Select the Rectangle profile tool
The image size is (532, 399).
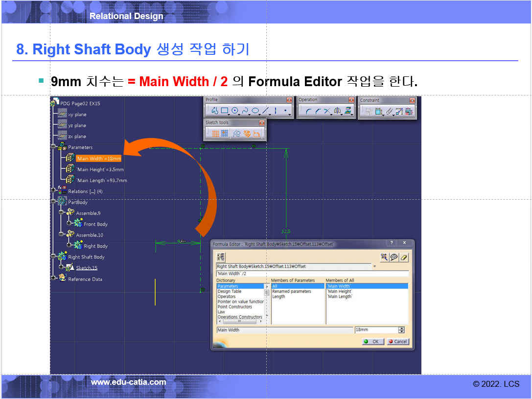(x=225, y=111)
